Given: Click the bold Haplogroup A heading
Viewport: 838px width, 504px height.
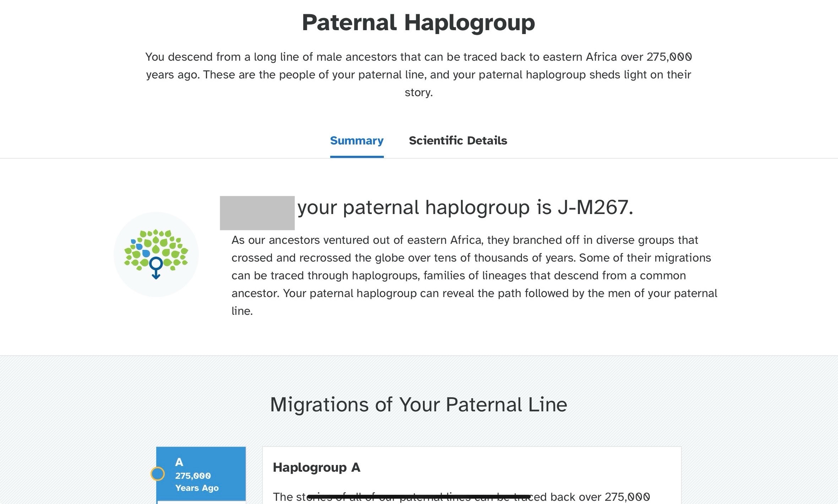Looking at the screenshot, I should (x=316, y=467).
